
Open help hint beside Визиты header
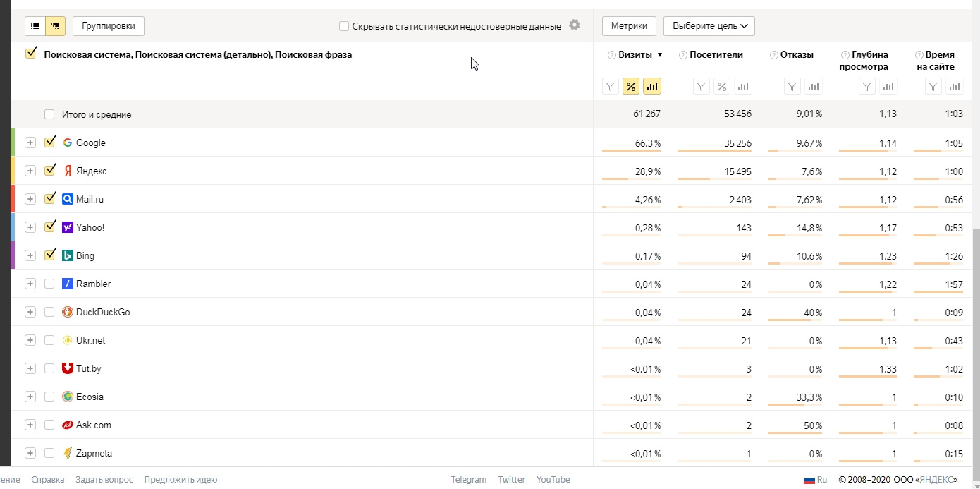click(x=611, y=55)
